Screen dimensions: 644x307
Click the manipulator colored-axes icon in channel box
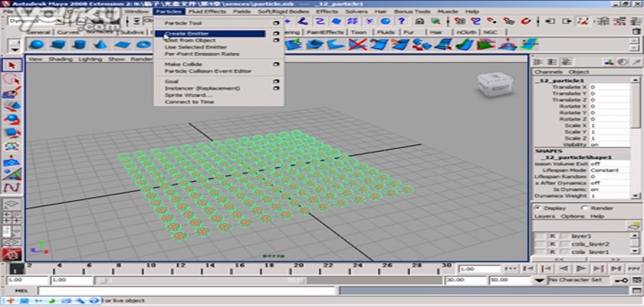click(x=609, y=62)
